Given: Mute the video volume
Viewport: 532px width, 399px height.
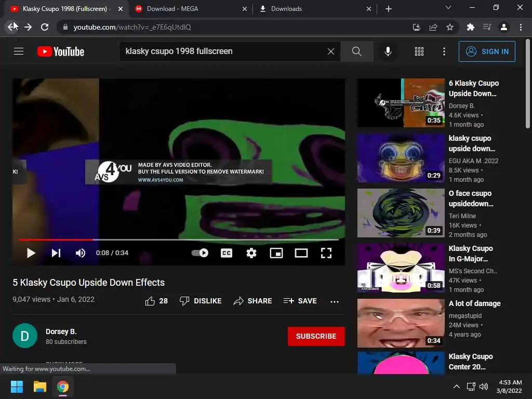Looking at the screenshot, I should tap(81, 253).
